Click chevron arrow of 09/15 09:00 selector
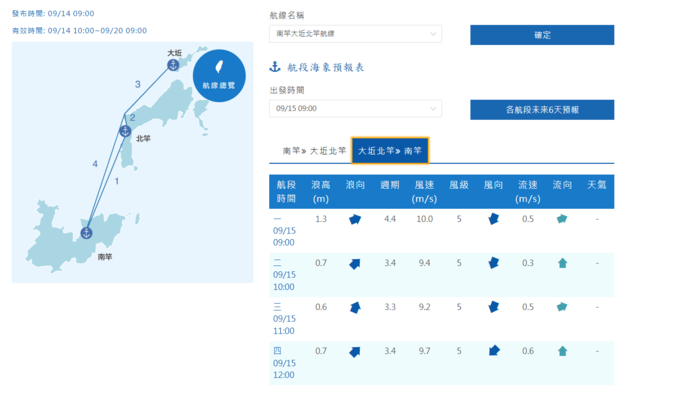 [x=433, y=109]
